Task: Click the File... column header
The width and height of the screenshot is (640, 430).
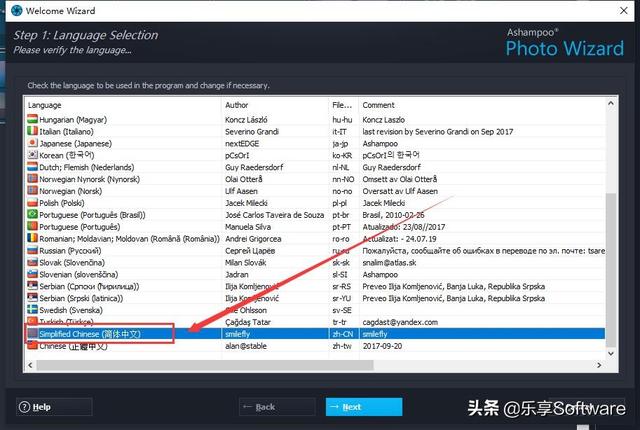Action: 344,105
